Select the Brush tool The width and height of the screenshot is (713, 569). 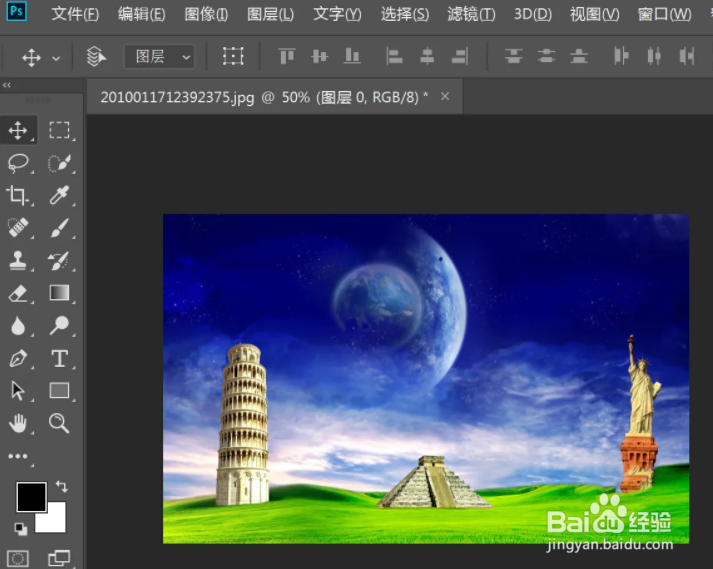click(x=59, y=228)
